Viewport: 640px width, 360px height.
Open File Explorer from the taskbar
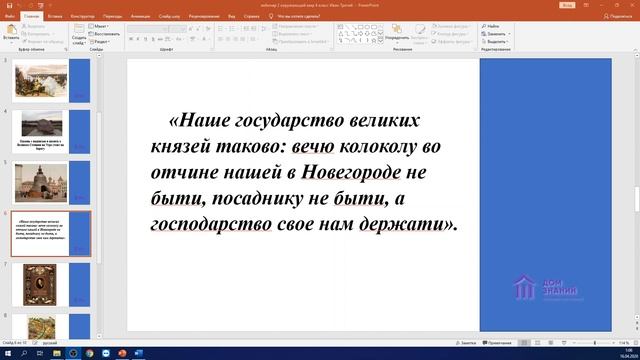[57, 353]
